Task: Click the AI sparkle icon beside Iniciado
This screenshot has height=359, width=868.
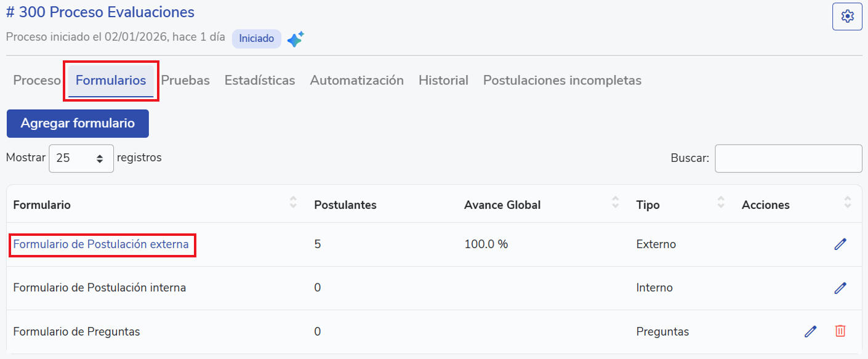Action: coord(295,39)
